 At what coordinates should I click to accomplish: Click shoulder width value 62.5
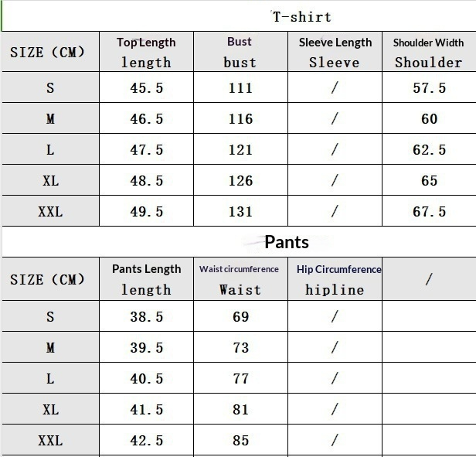[x=429, y=150]
